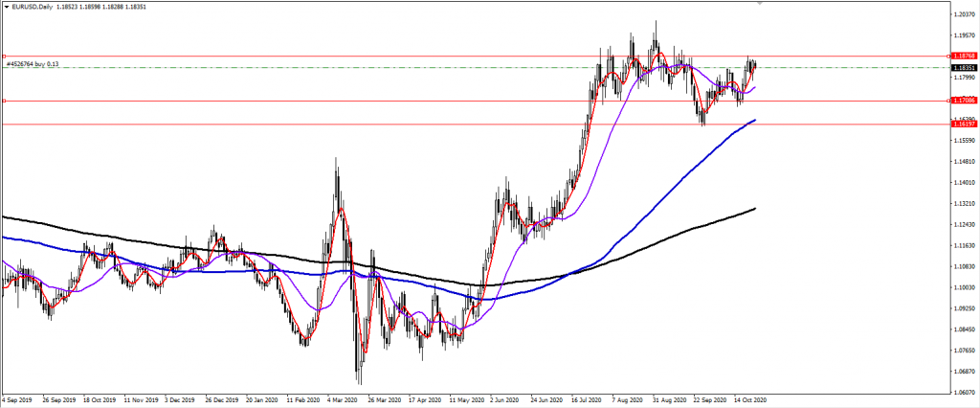Click the red 1.16197 price tag
980x408 pixels.
(965, 124)
